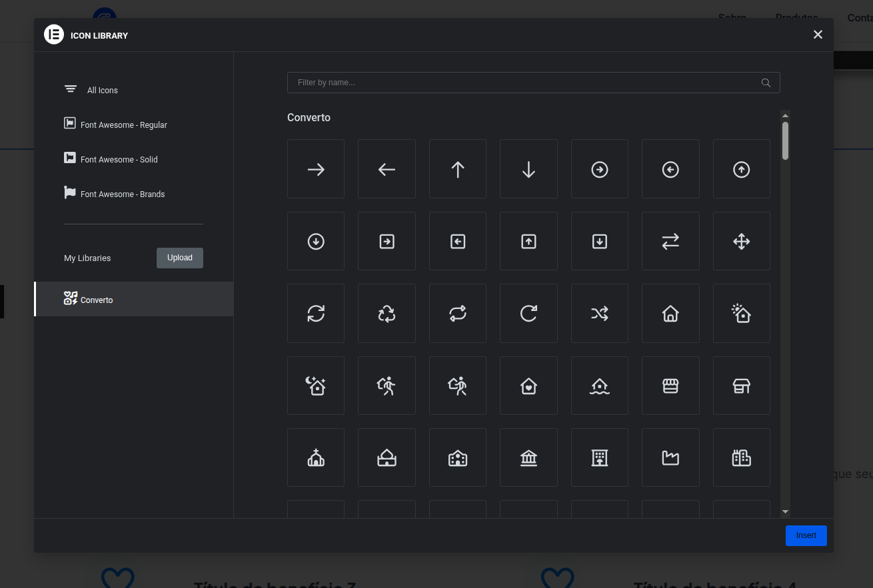Pick the loop repeat arrows icon
Viewport: 873px width, 588px height.
pos(458,313)
